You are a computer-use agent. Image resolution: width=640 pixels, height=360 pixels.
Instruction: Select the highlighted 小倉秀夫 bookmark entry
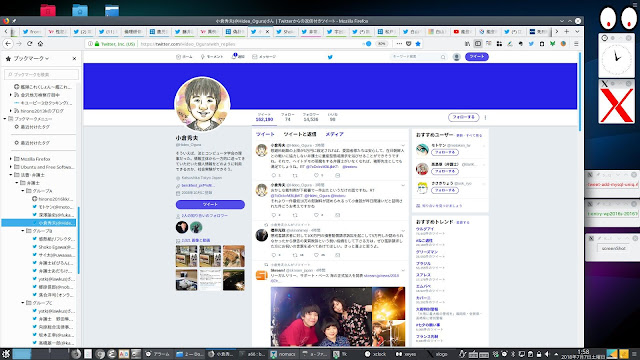[x=39, y=223]
